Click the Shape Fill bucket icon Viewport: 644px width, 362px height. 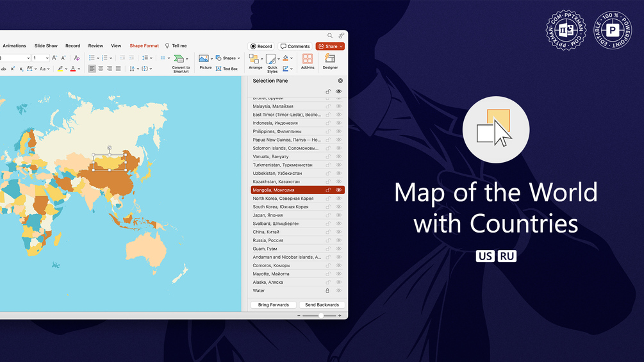pos(286,58)
